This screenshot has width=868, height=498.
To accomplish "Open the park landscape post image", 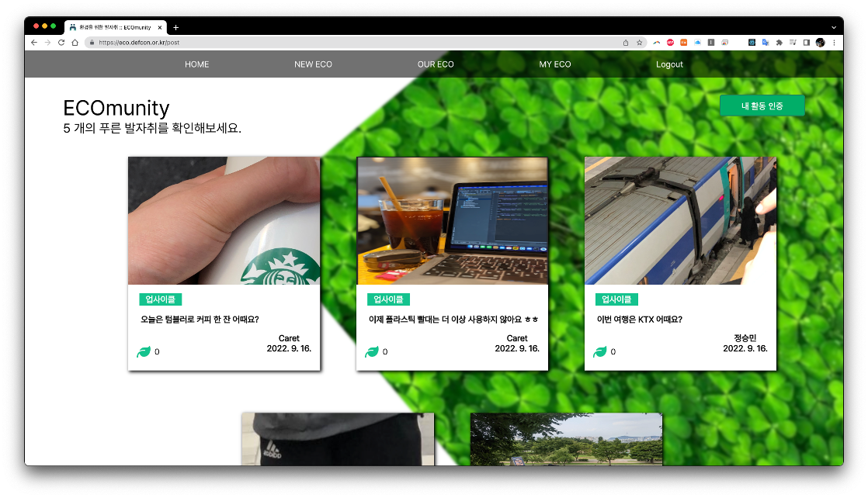I will click(566, 439).
